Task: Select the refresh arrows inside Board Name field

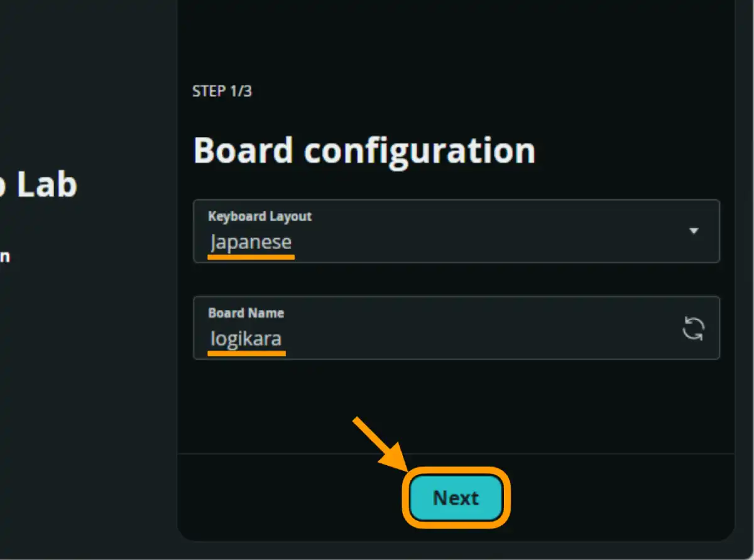Action: (x=694, y=329)
